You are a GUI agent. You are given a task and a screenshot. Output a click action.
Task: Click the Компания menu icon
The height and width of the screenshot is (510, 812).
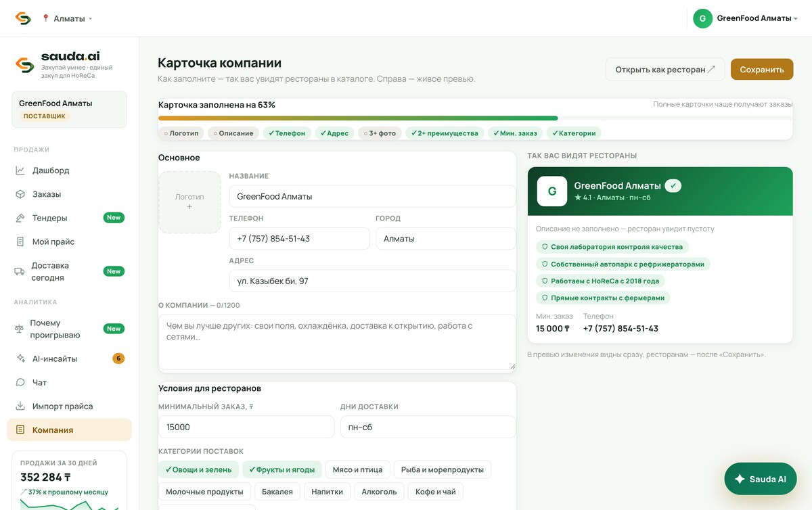coord(20,430)
